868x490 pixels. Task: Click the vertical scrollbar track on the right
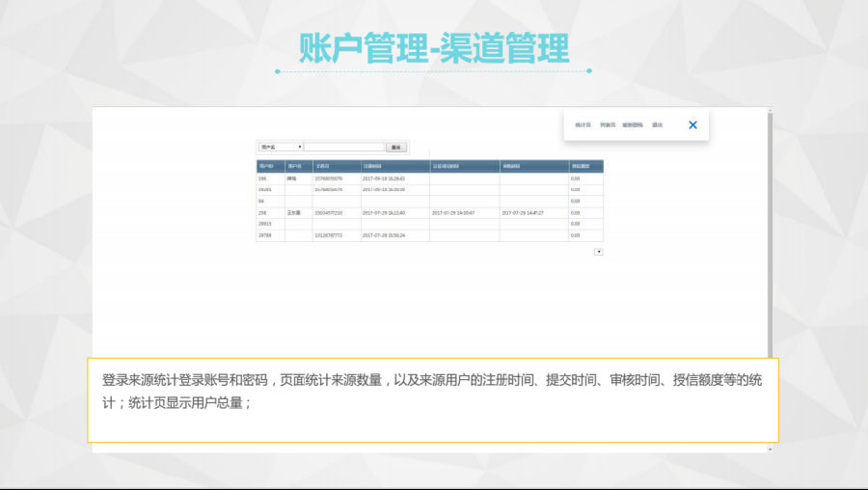point(770,241)
